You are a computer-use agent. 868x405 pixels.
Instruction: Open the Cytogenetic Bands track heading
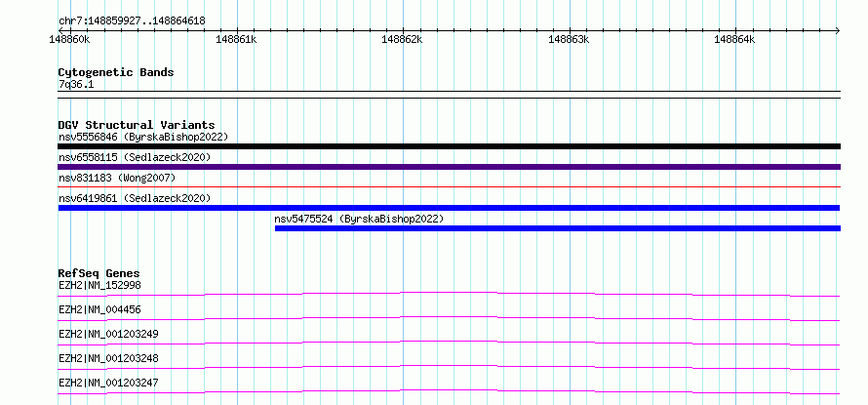pyautogui.click(x=116, y=72)
